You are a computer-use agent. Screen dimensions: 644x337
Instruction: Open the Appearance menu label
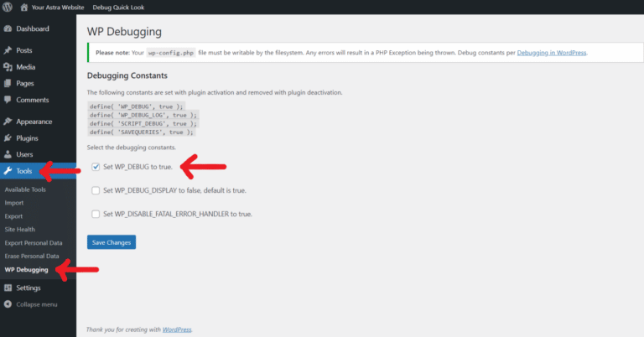pos(34,122)
